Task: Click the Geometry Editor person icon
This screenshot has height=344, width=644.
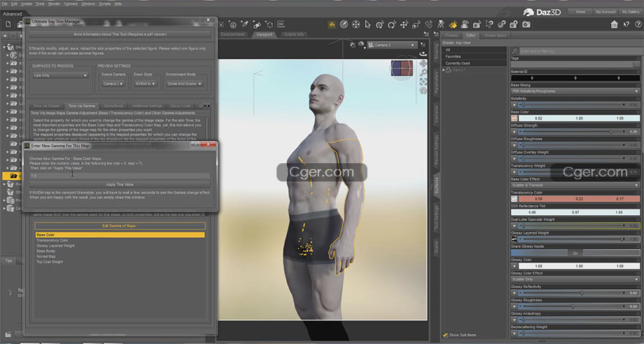Action: pyautogui.click(x=465, y=25)
